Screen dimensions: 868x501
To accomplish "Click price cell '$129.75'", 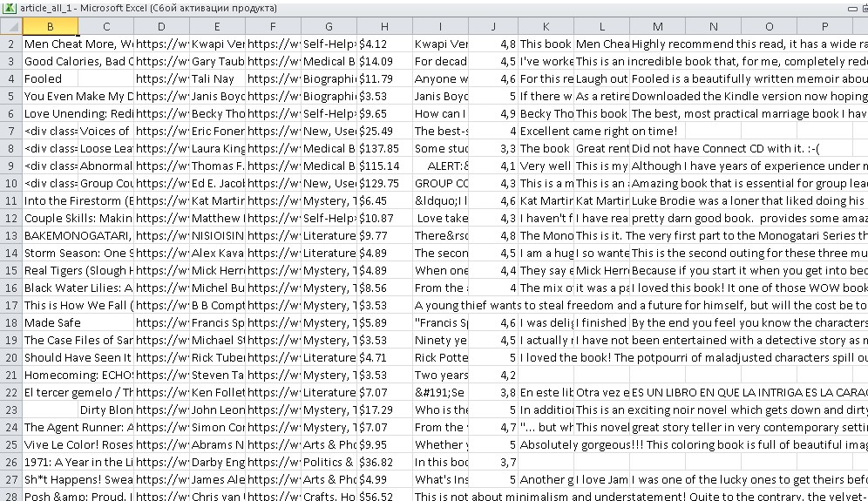I will [x=384, y=184].
